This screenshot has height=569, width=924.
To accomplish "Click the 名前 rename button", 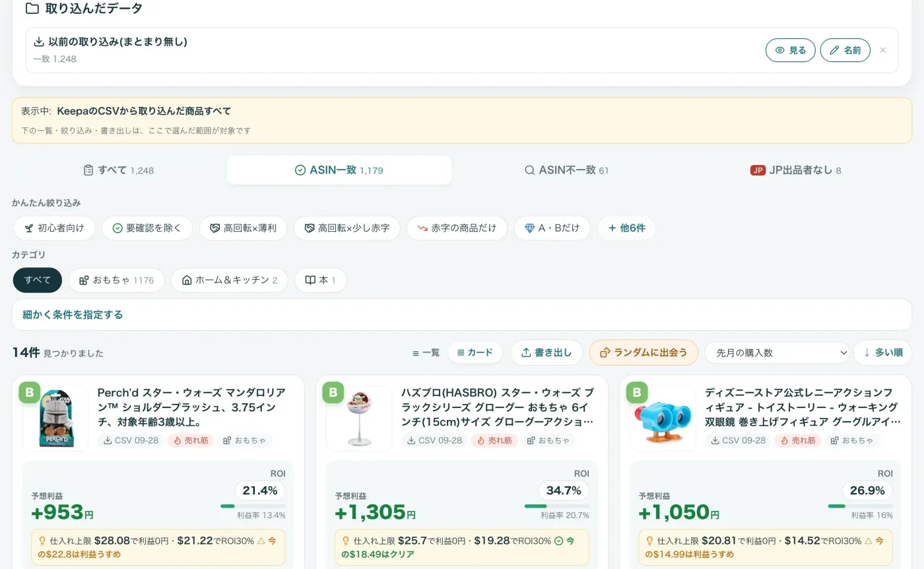I will 845,50.
